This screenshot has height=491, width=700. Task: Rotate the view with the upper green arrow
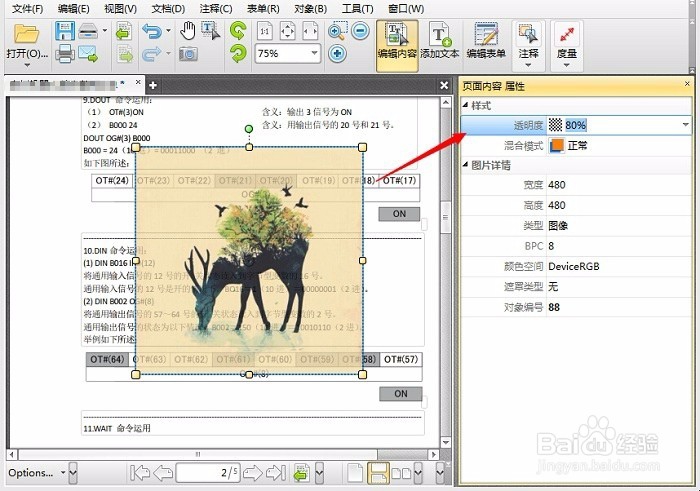tap(238, 31)
